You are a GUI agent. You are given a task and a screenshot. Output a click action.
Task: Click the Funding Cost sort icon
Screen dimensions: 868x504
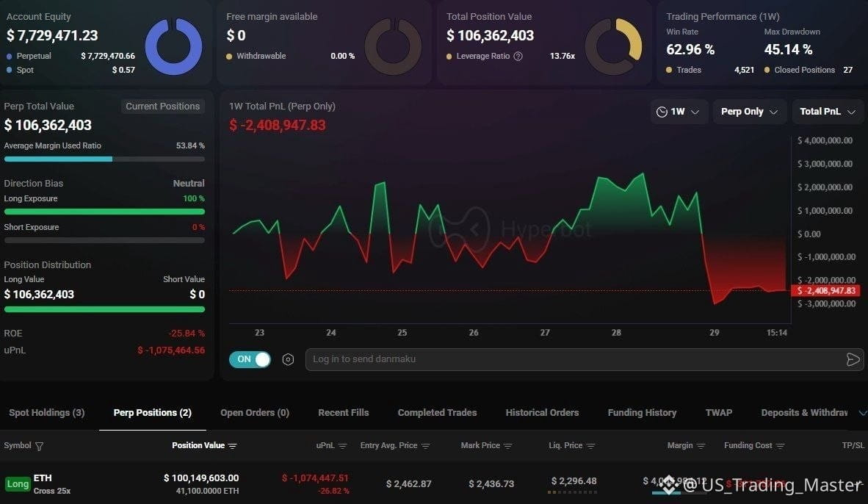pos(781,446)
